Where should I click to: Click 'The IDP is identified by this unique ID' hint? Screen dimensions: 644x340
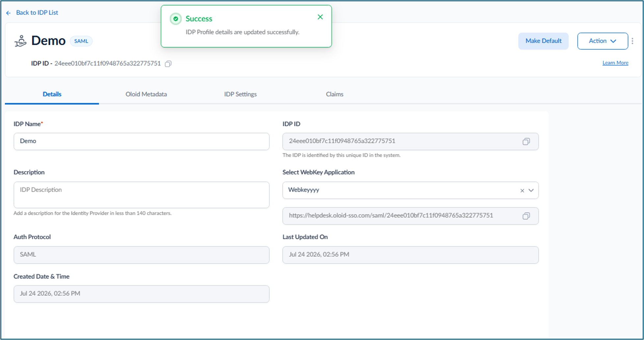341,155
